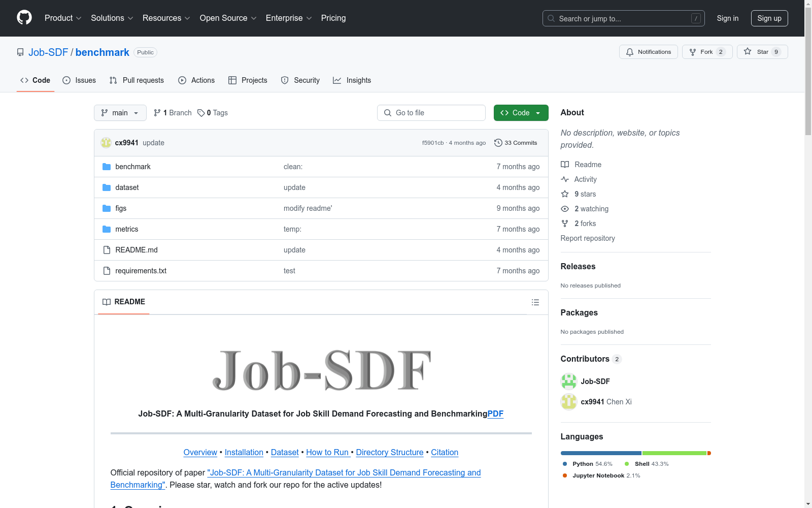Focus the Search or jump to field
The image size is (812, 508).
[624, 18]
